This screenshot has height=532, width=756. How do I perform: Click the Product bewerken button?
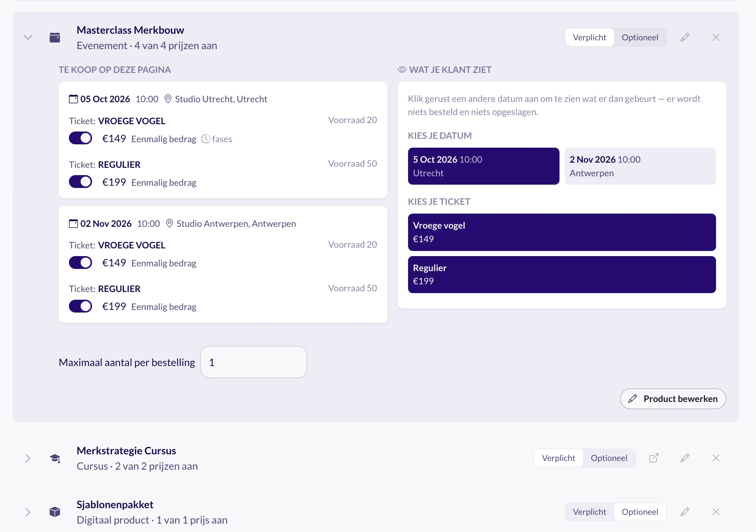click(673, 399)
